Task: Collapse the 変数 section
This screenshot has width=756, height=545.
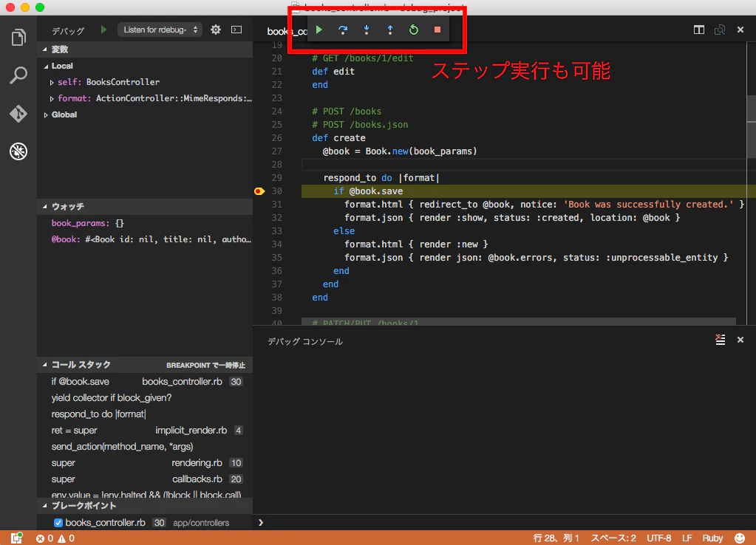Action: (45, 49)
